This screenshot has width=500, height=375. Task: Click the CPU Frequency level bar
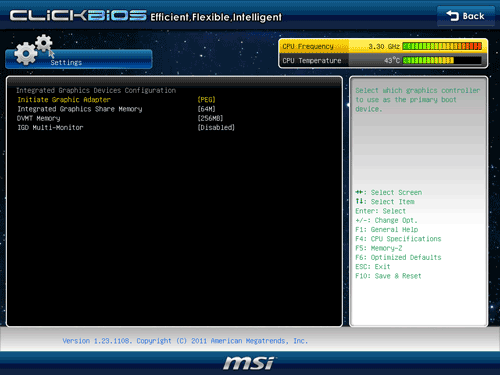click(442, 46)
